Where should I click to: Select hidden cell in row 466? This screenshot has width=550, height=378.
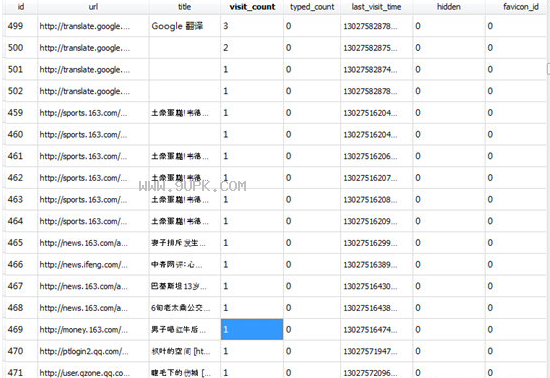coord(449,265)
